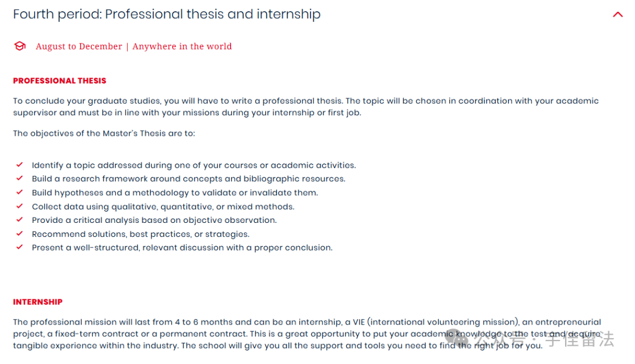Click the checkmark beside 'Identify a topic'
635x364 pixels.
pos(19,165)
